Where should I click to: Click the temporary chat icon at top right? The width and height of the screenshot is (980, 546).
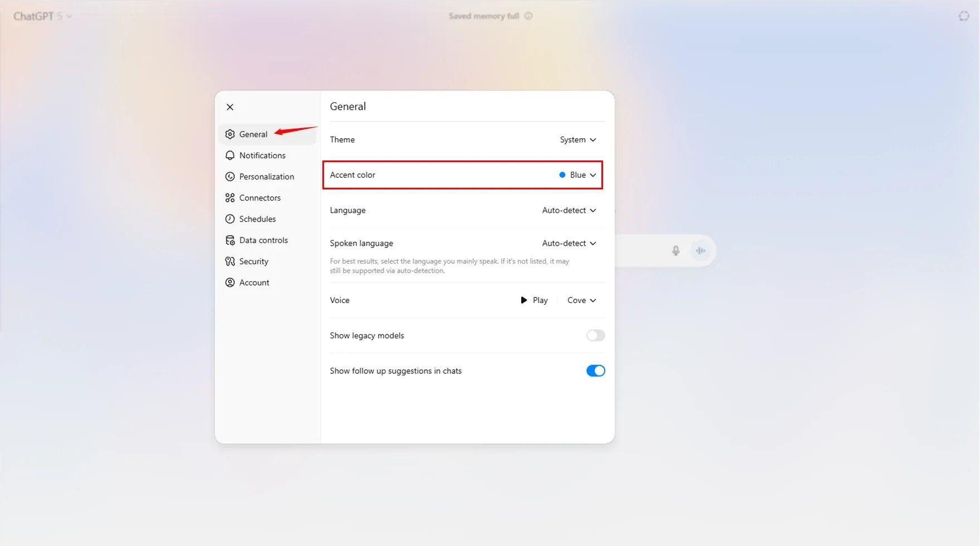click(964, 16)
